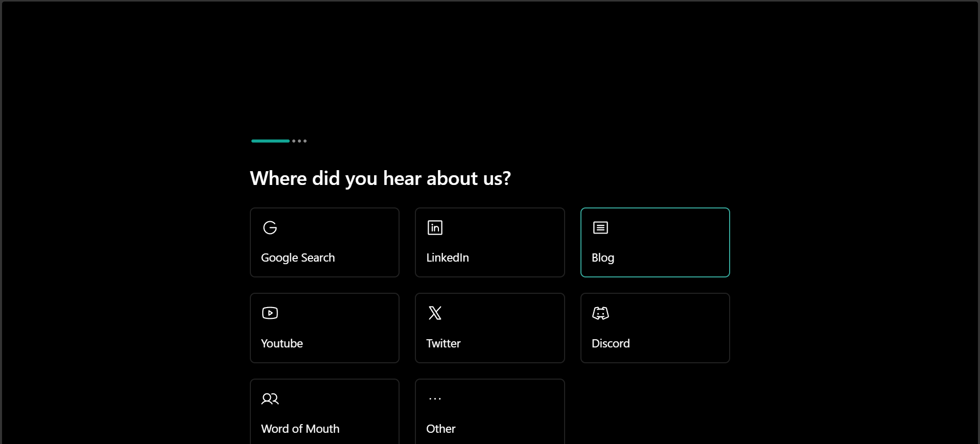Click the Discord logo icon
Screen dimensions: 980x444
[600, 313]
